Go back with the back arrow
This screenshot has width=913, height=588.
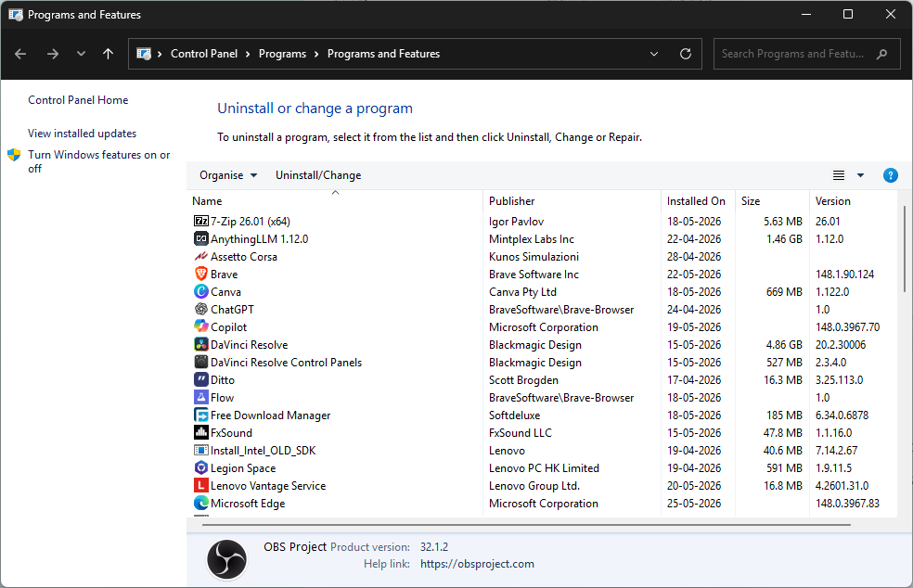tap(20, 54)
